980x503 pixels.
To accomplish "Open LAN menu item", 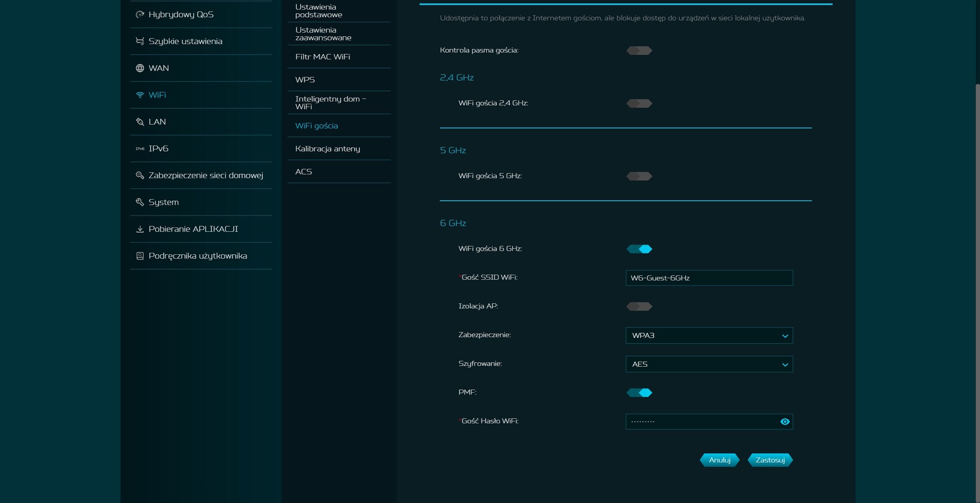I will point(201,122).
